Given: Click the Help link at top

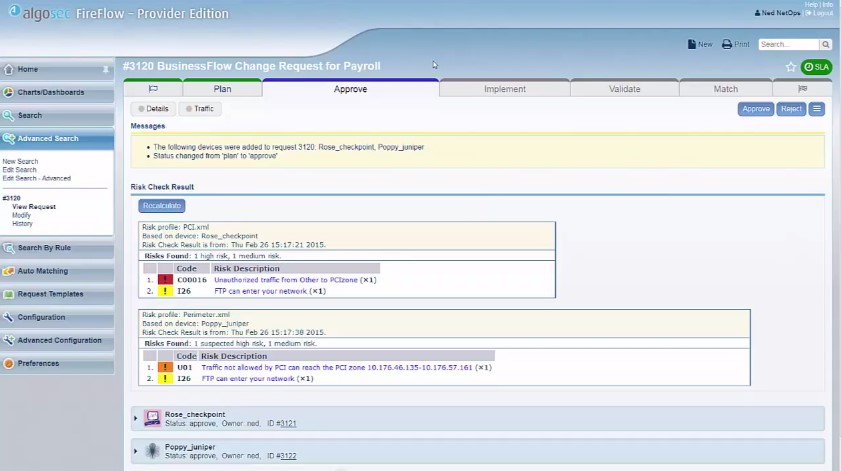Looking at the screenshot, I should coord(810,4).
